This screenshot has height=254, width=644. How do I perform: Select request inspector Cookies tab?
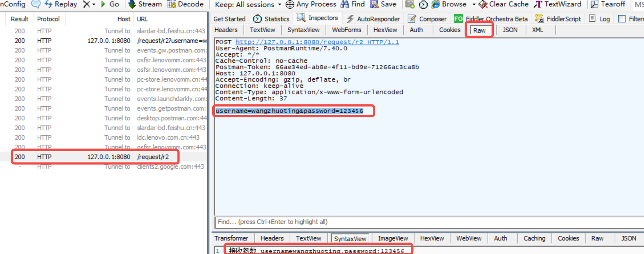click(x=450, y=30)
